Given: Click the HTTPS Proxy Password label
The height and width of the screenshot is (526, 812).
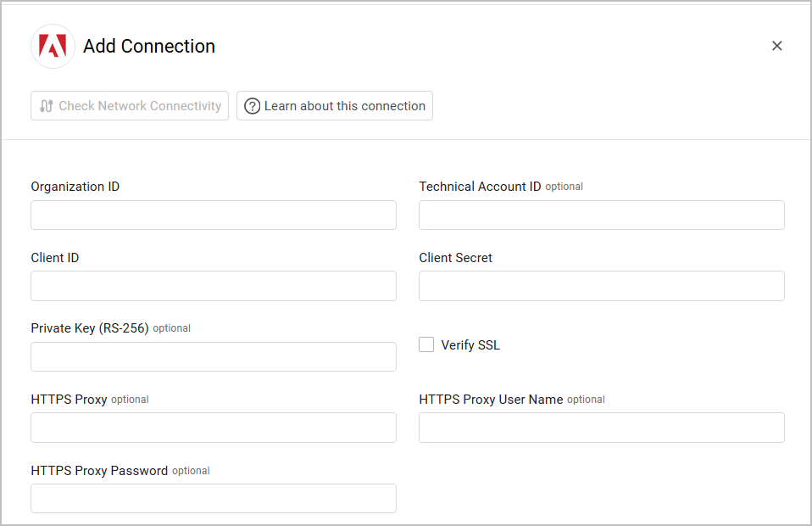Looking at the screenshot, I should pyautogui.click(x=99, y=471).
